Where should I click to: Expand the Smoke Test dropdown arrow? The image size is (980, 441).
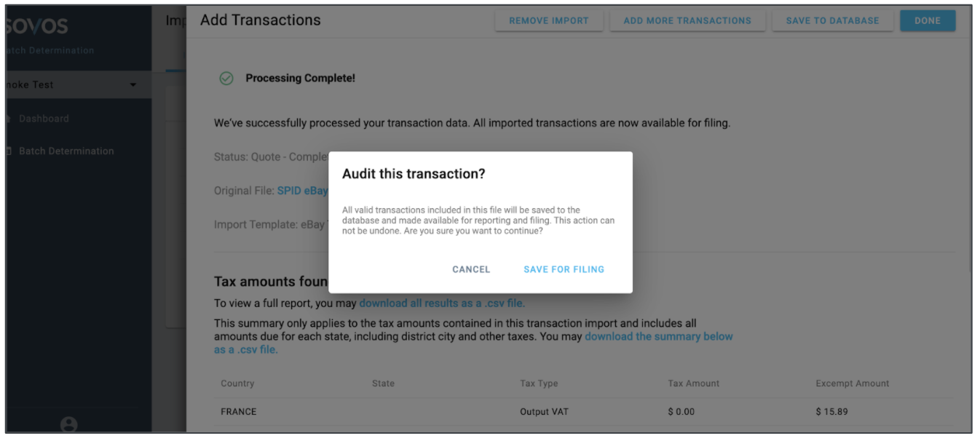click(x=133, y=85)
